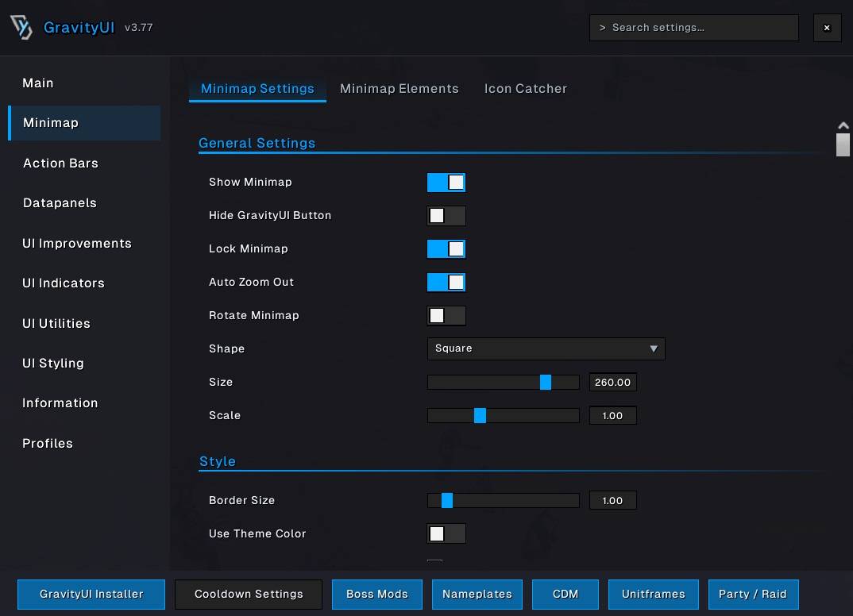This screenshot has height=616, width=853.
Task: Click the Border Size slider handle
Action: (446, 500)
